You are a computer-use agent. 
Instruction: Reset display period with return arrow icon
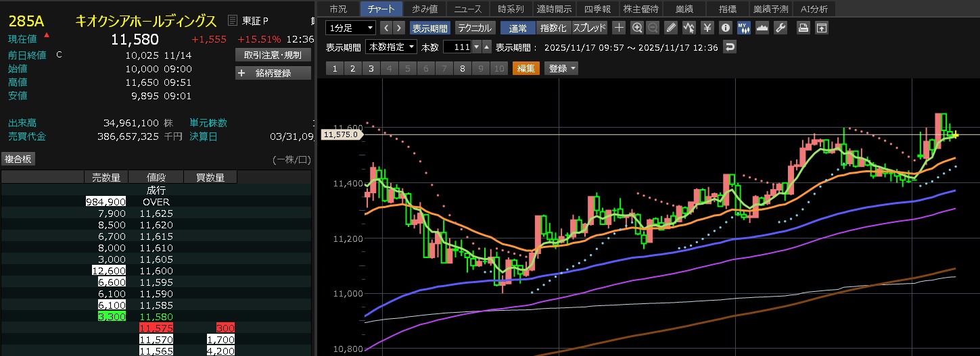pyautogui.click(x=729, y=47)
